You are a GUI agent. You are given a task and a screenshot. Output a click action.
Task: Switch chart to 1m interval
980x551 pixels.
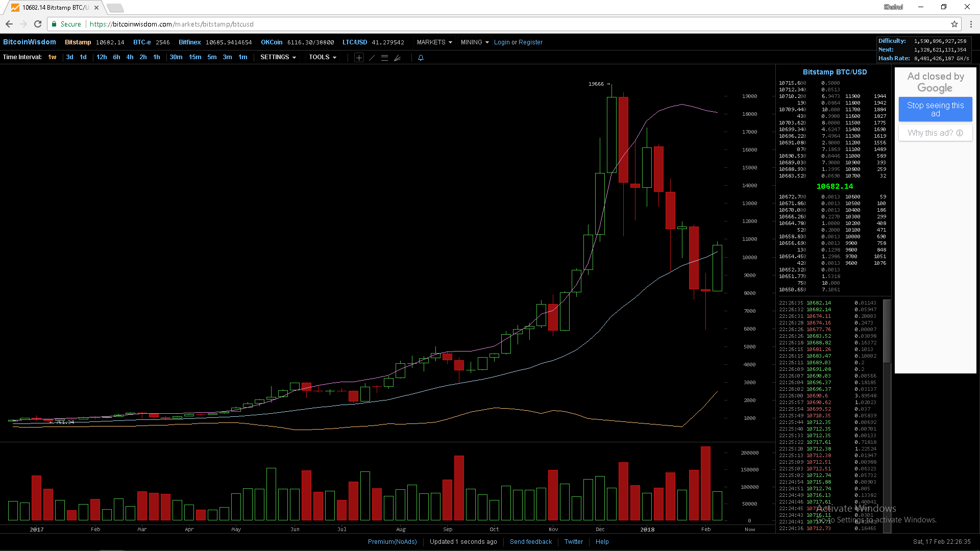point(243,57)
